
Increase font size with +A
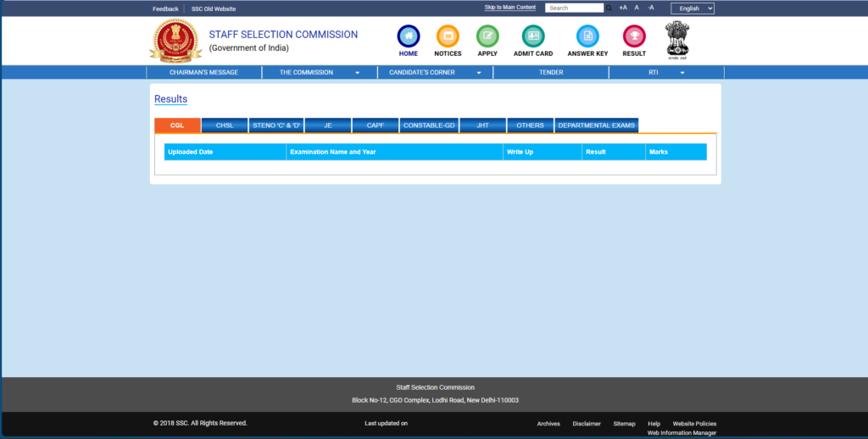tap(623, 8)
